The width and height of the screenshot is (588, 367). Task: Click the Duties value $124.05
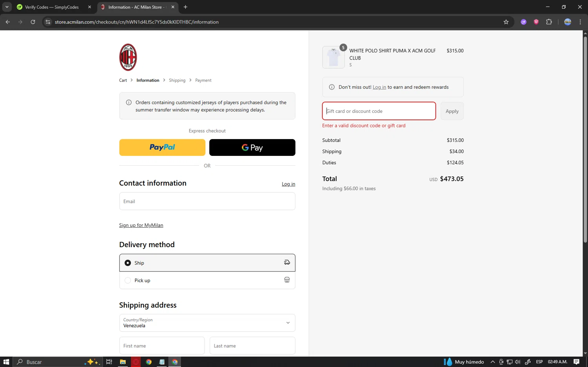[x=455, y=163]
